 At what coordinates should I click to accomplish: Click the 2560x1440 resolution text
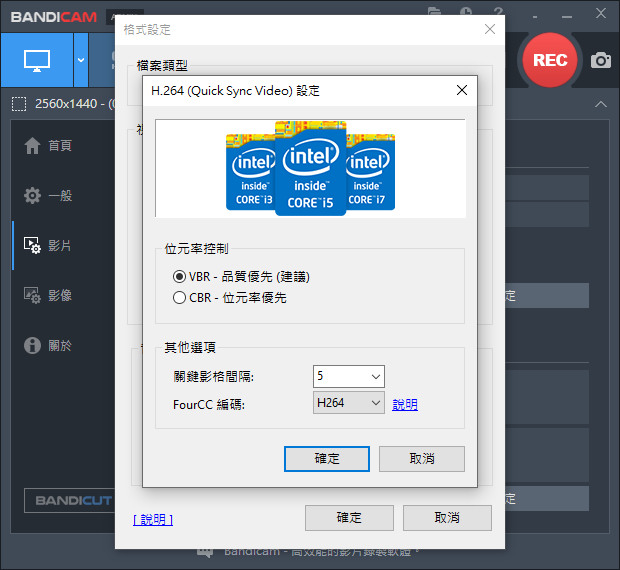pyautogui.click(x=66, y=104)
